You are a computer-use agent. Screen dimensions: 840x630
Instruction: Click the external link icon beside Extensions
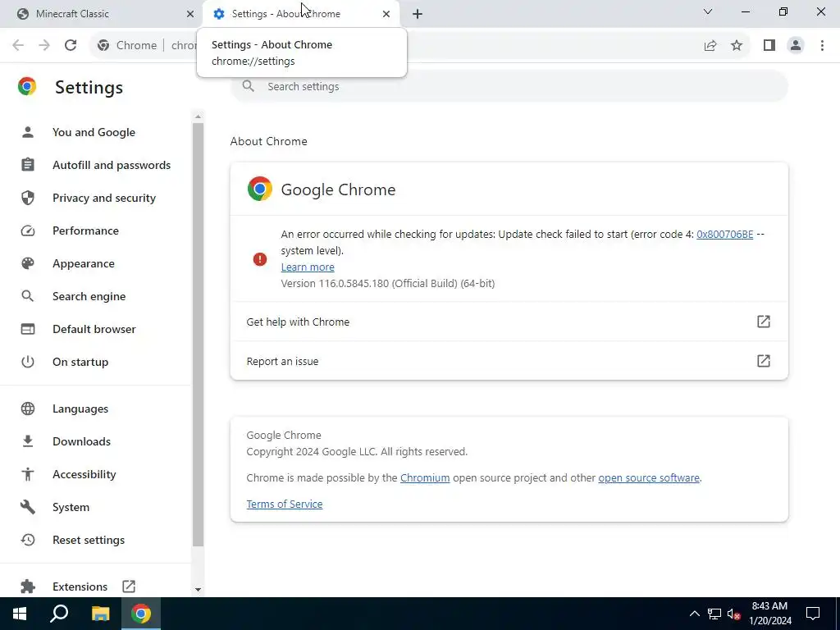coord(129,587)
